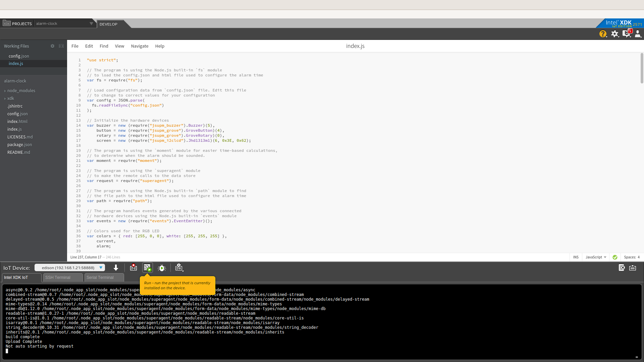Switch to the SSH Terminal tab
The height and width of the screenshot is (362, 644).
coord(63,278)
